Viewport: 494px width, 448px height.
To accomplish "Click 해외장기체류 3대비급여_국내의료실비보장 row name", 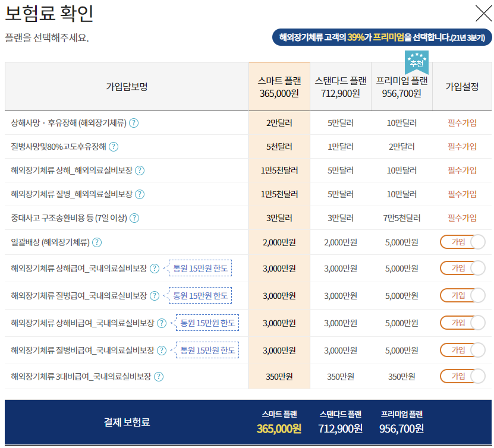I will pyautogui.click(x=81, y=377).
